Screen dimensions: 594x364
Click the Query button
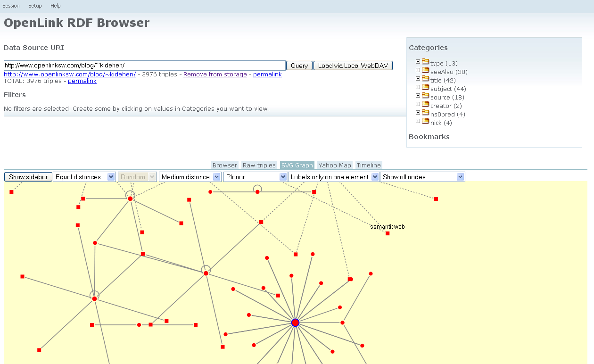299,66
